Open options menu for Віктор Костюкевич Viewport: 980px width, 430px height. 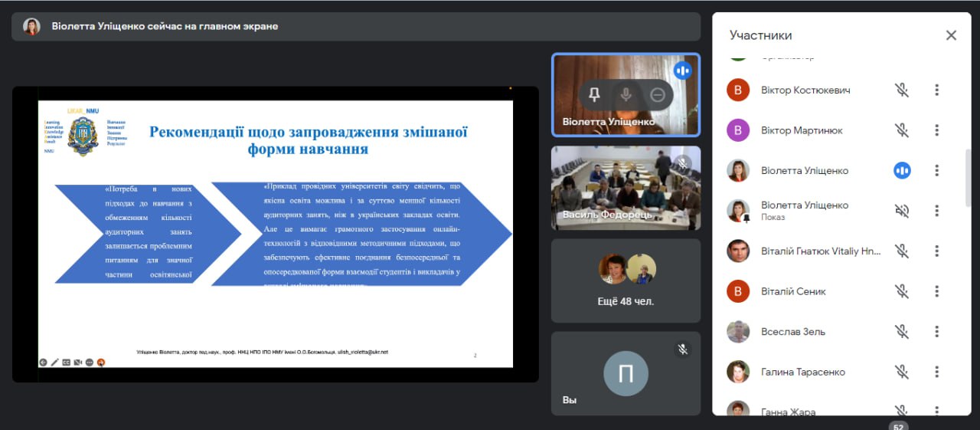(x=936, y=90)
